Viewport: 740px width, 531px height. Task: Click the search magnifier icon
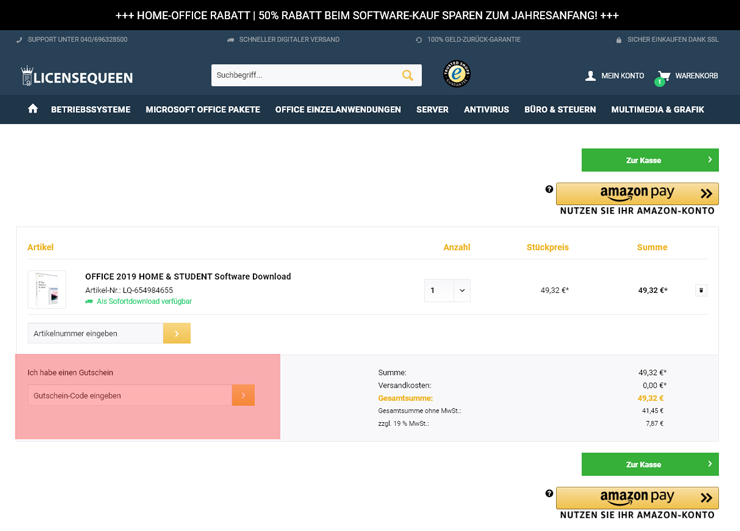[408, 75]
